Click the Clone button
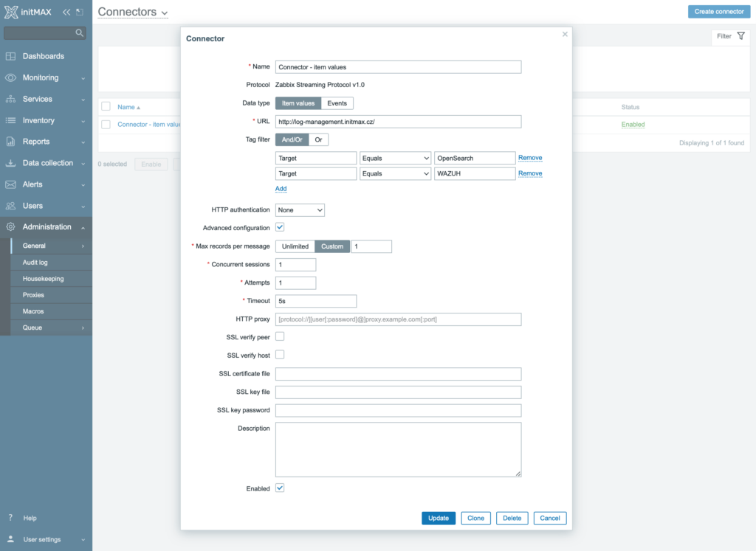Image resolution: width=756 pixels, height=551 pixels. point(475,519)
